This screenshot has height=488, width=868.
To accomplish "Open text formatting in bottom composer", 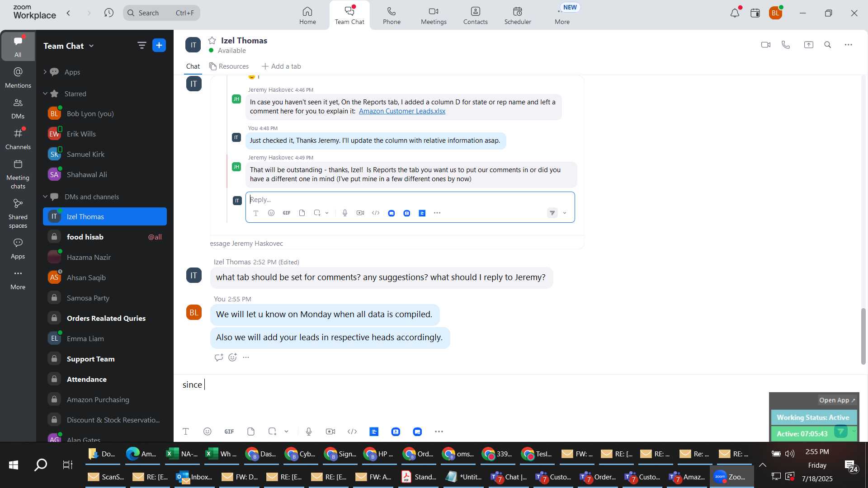I will click(x=186, y=432).
